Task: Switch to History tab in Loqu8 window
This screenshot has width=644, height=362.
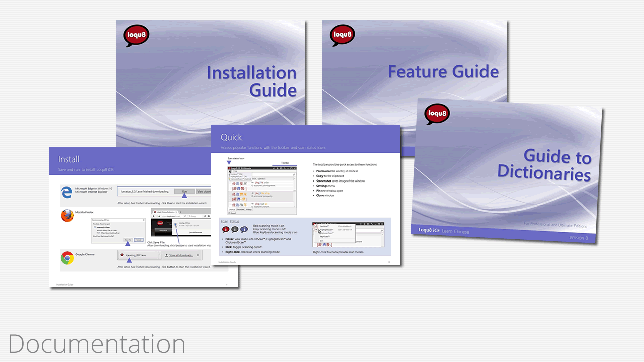Action: pyautogui.click(x=248, y=209)
